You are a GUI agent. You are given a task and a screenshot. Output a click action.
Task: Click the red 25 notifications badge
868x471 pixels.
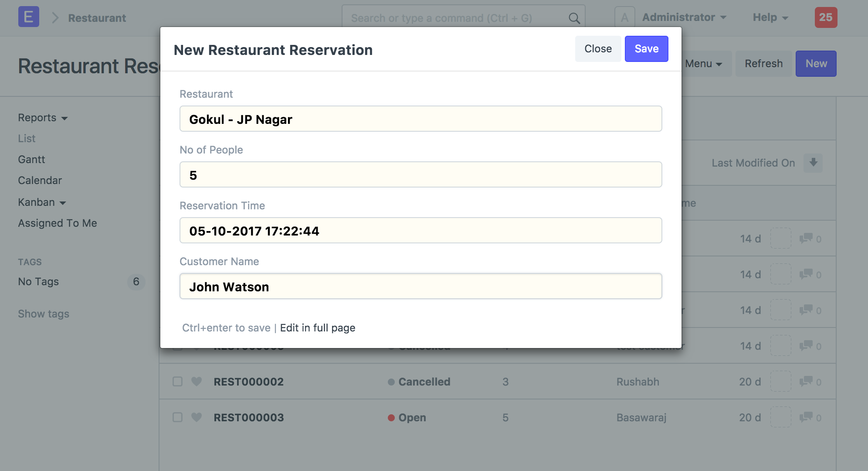[825, 17]
